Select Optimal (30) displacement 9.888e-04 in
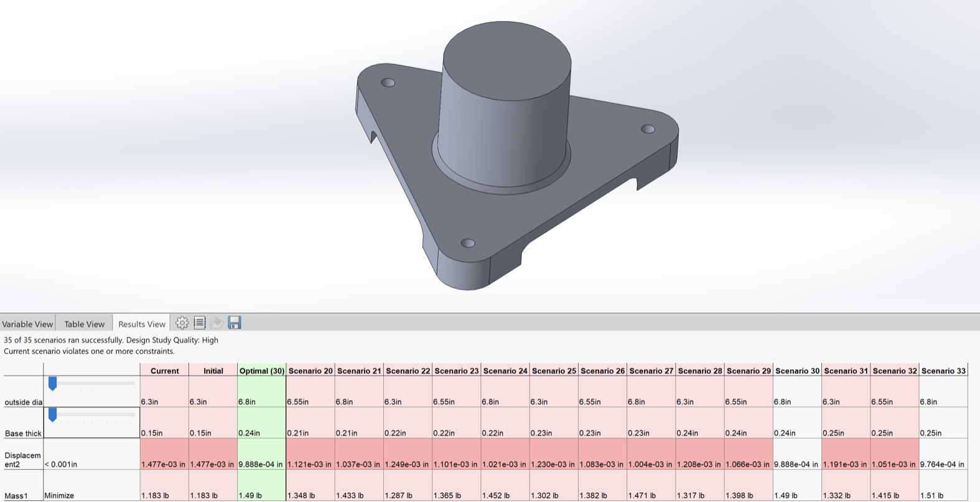Screen dimensions: 980x502 tap(261, 454)
